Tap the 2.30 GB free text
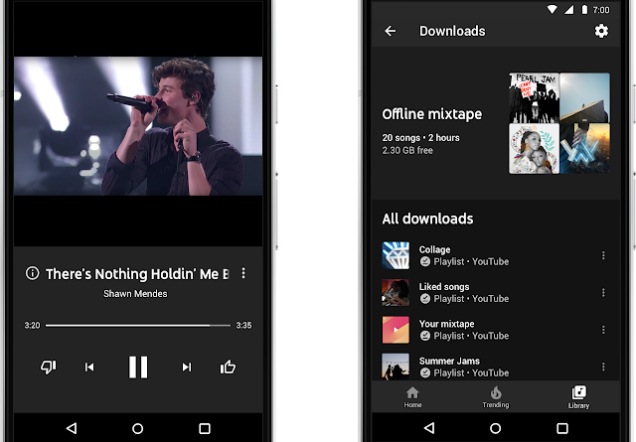636x442 pixels. coord(407,150)
